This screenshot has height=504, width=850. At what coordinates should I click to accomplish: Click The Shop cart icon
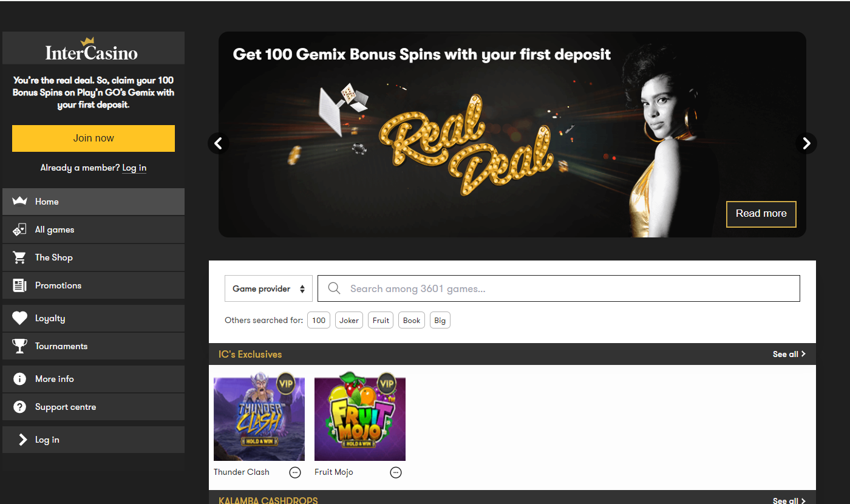coord(19,257)
